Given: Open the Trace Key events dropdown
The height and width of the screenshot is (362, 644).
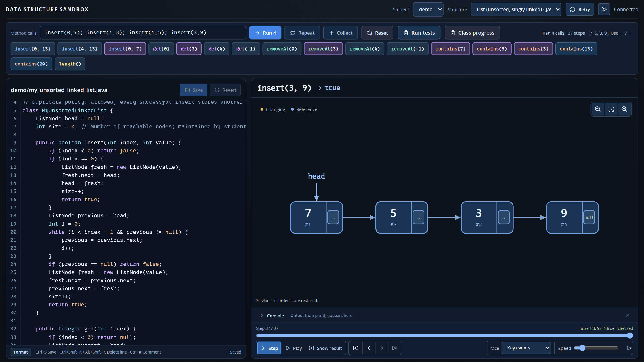Looking at the screenshot, I should pyautogui.click(x=526, y=348).
